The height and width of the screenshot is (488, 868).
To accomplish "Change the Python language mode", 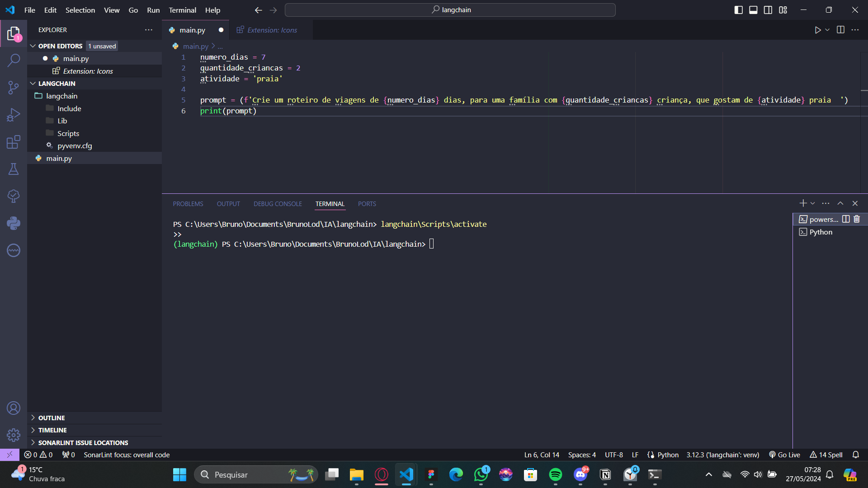I will [668, 455].
